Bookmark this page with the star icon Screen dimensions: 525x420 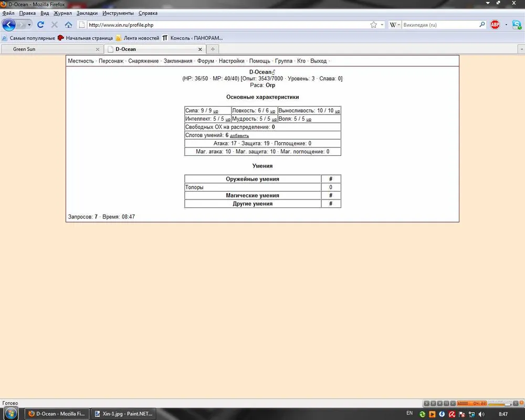point(374,25)
